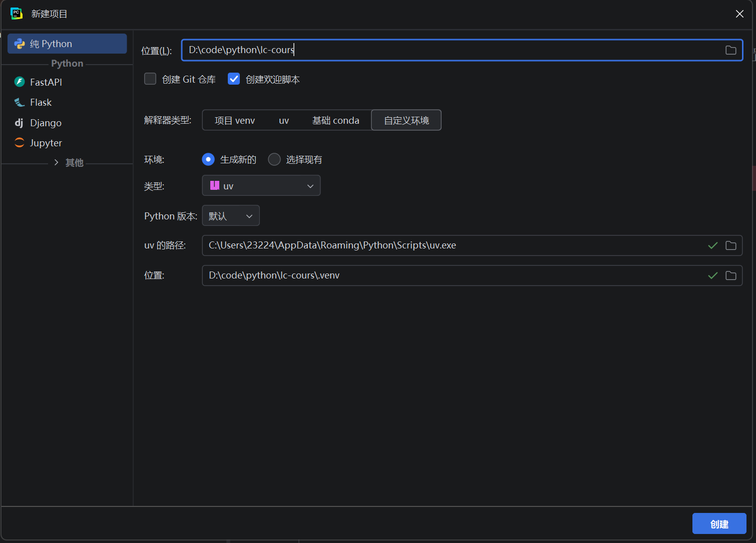
Task: Enable the 创建 Git 仓库 checkbox
Action: coord(150,79)
